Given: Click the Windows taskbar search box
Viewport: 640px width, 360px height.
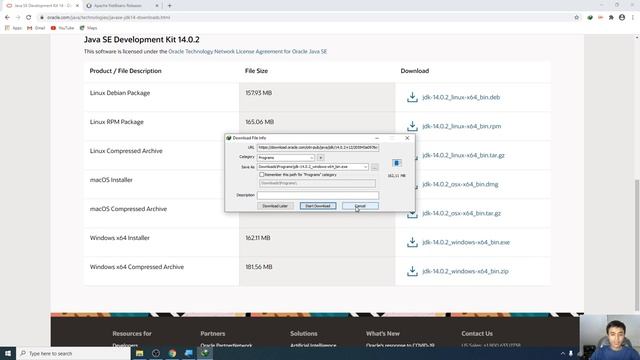Looking at the screenshot, I should pyautogui.click(x=73, y=353).
